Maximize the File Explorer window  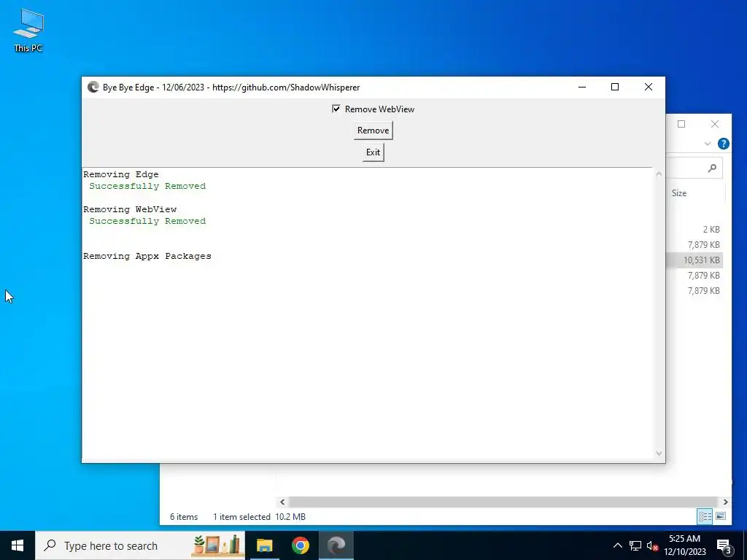click(x=681, y=124)
